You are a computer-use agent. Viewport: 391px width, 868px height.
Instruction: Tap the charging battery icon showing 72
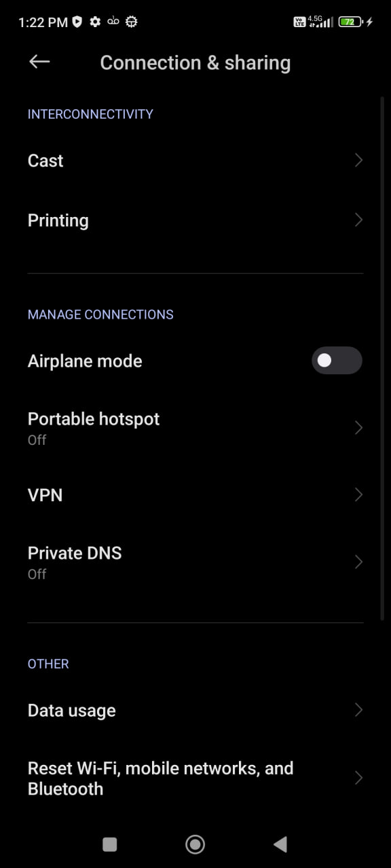(x=350, y=21)
